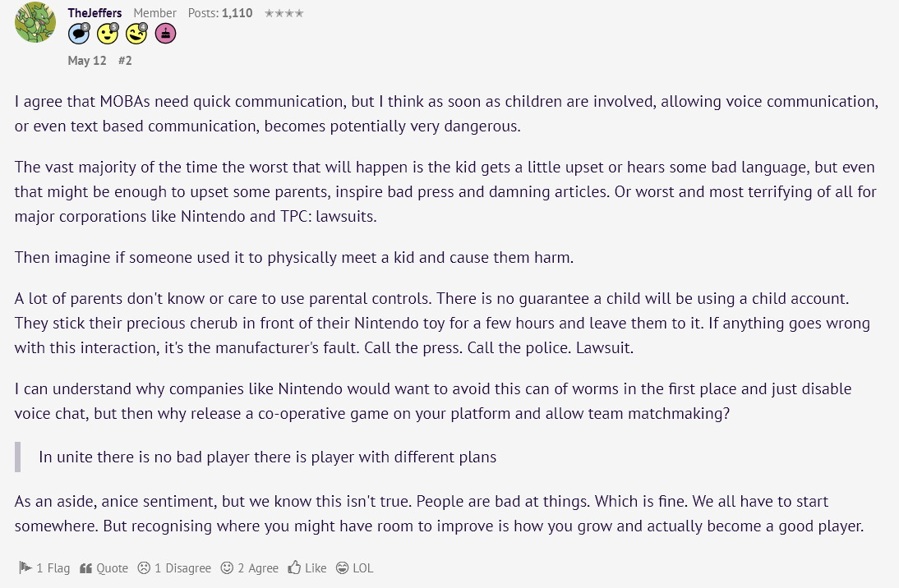This screenshot has height=588, width=899.
Task: Open TheJeffers' Scyther avatar image
Action: click(35, 22)
